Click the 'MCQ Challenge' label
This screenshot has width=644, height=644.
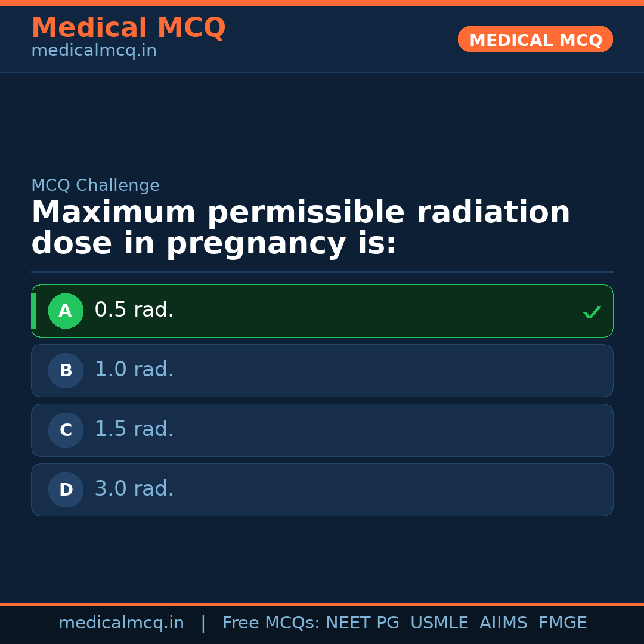95,185
